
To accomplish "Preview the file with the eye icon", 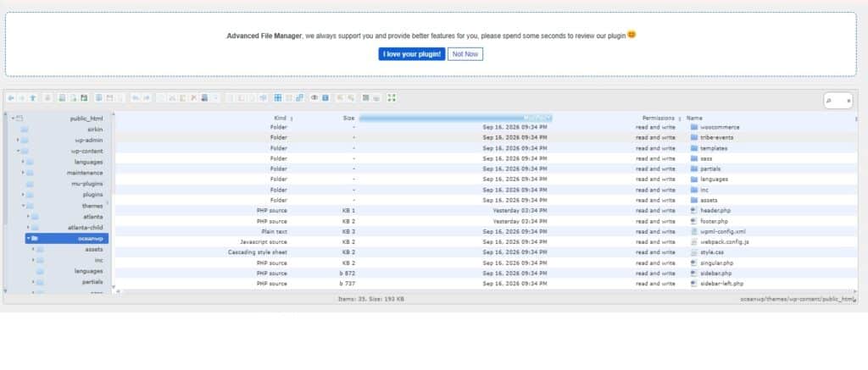I will [x=314, y=98].
